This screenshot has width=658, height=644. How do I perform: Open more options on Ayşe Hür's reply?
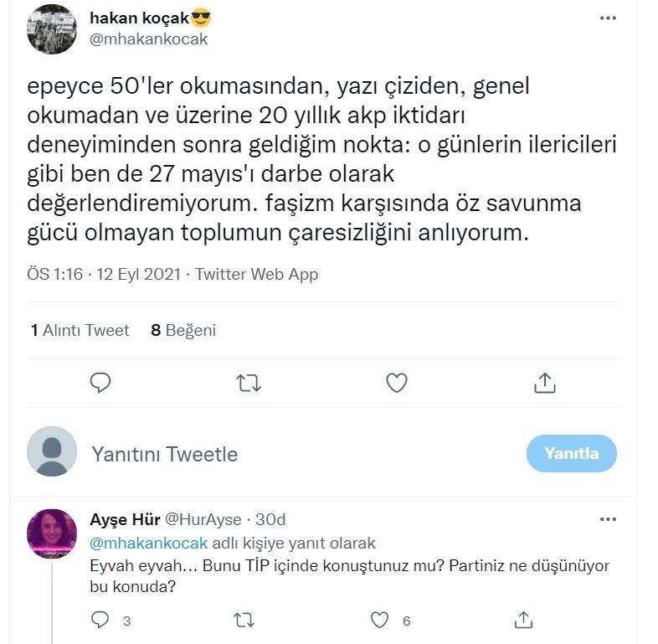[608, 520]
